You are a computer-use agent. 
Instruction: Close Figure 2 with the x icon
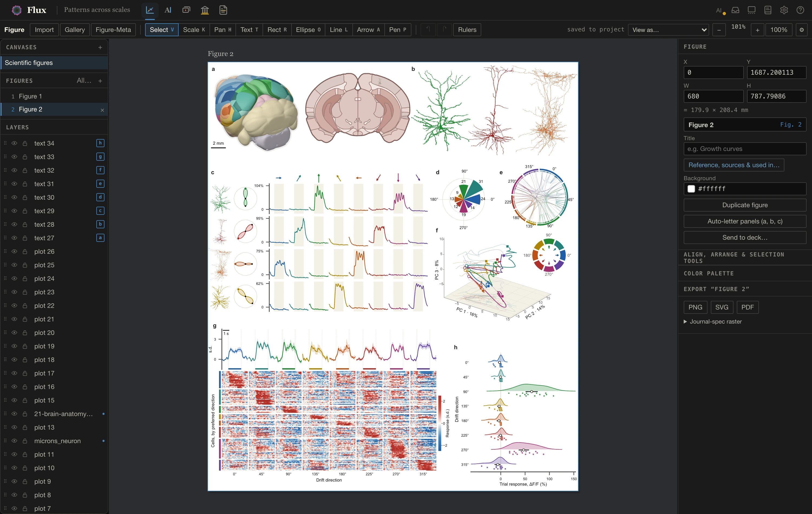[102, 110]
